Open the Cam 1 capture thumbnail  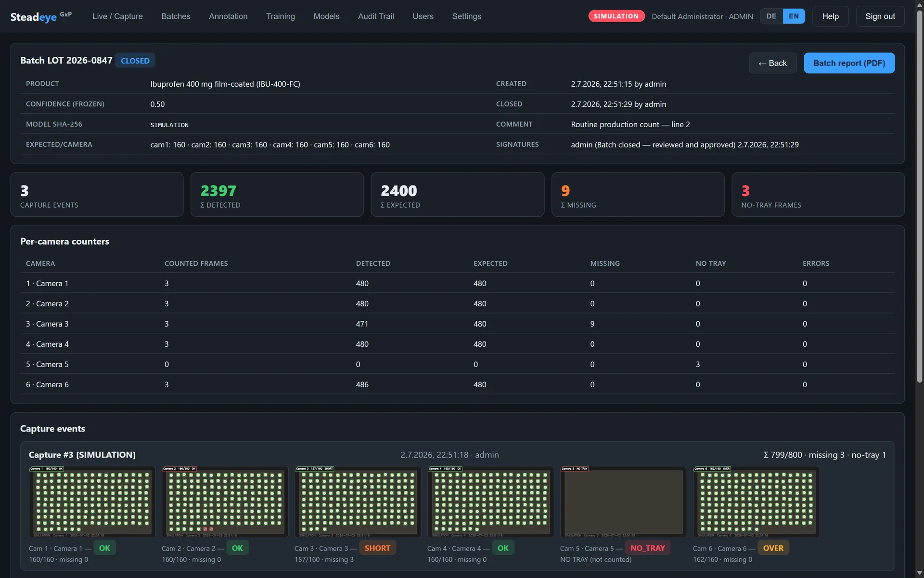point(92,502)
